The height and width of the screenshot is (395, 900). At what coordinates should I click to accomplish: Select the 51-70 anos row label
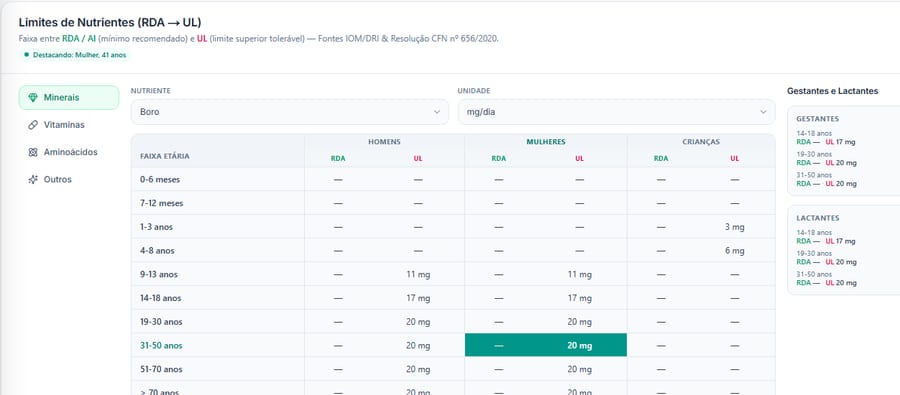click(161, 369)
